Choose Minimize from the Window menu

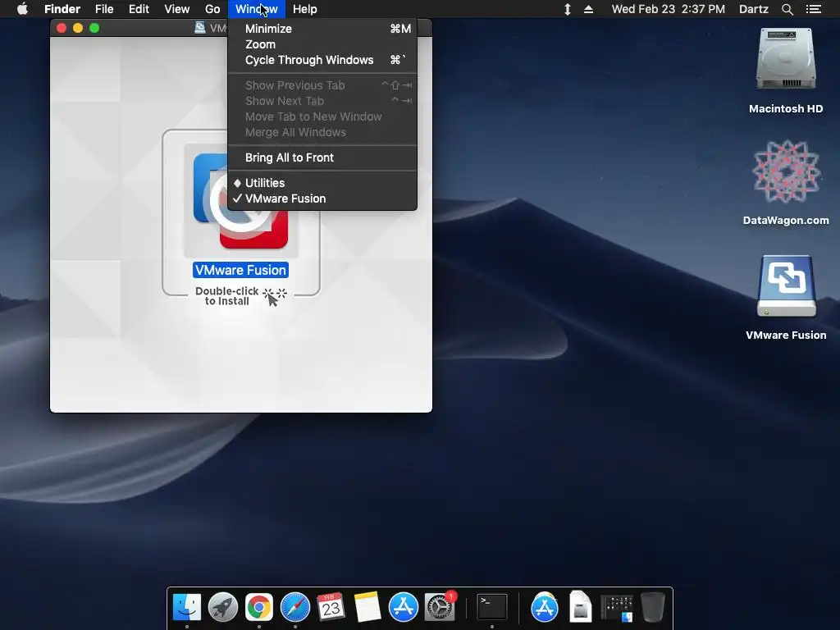click(x=322, y=29)
